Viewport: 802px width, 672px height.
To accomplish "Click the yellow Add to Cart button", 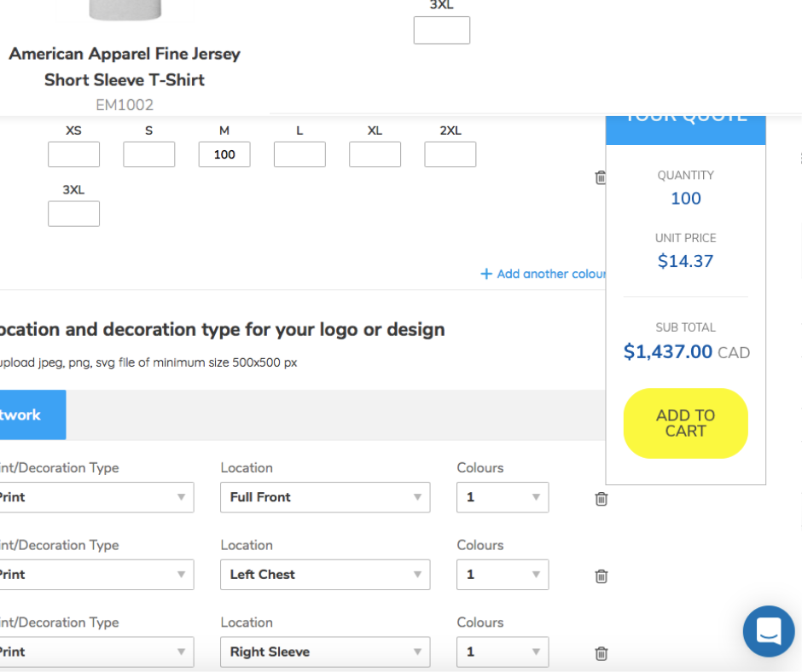I will click(685, 423).
